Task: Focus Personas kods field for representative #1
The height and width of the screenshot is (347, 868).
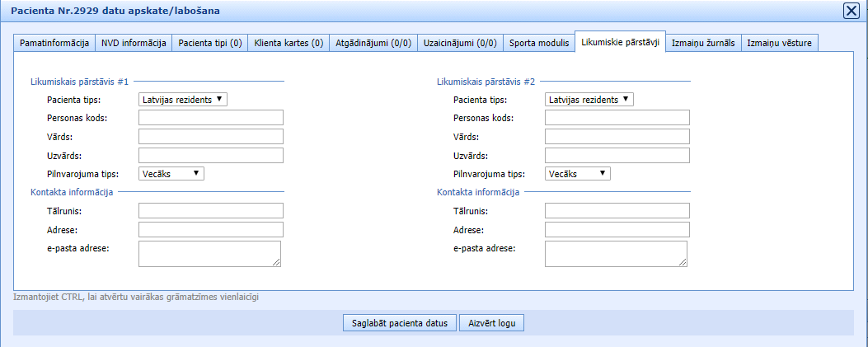Action: (211, 118)
